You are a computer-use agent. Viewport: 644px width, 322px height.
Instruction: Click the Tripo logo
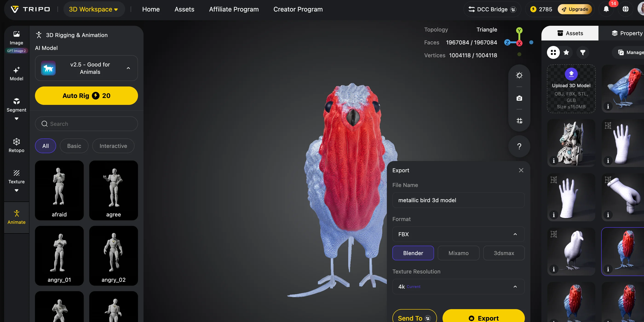[31, 9]
